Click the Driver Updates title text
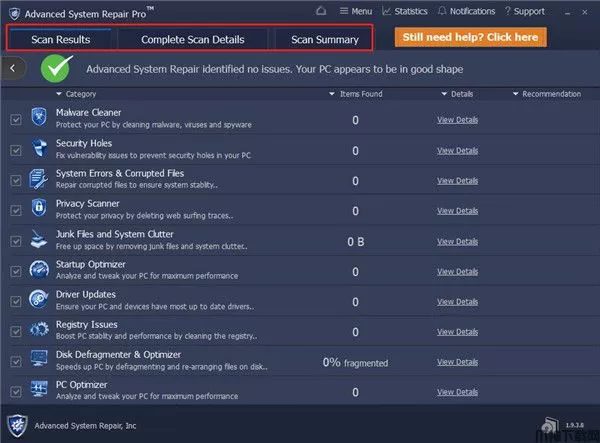The width and height of the screenshot is (600, 443). pyautogui.click(x=86, y=294)
